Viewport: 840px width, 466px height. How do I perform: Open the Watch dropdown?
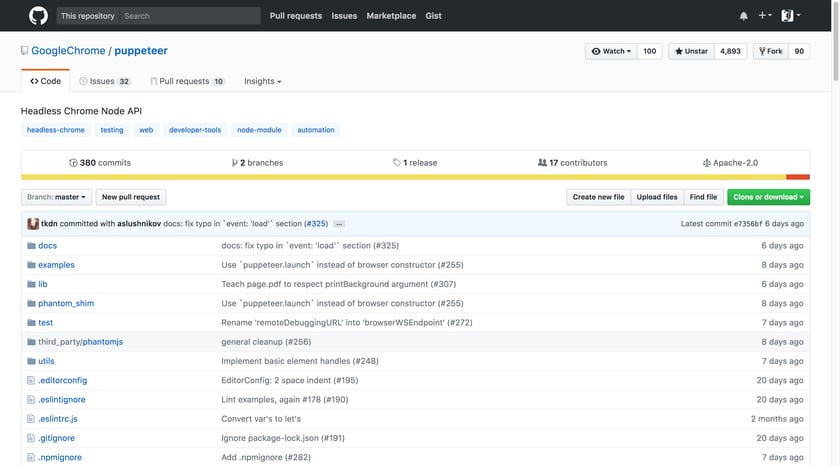(611, 51)
